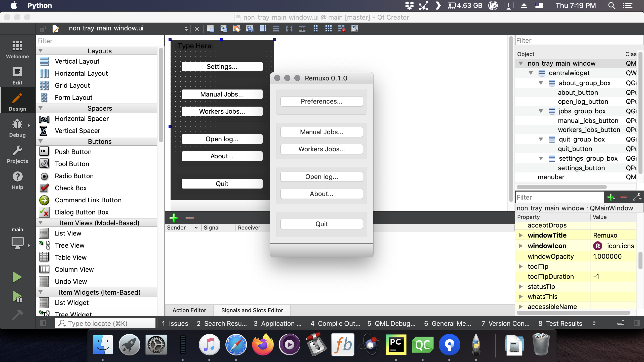The image size is (644, 362).
Task: Click the Adjust Size toolbar icon
Action: click(354, 28)
